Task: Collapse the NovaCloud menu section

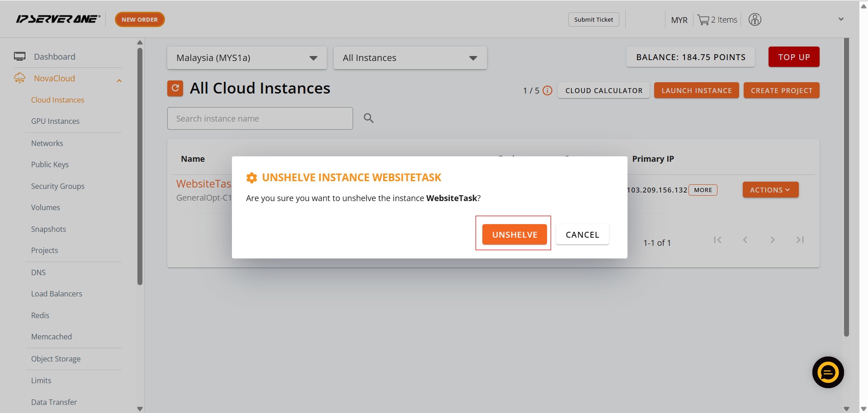Action: [119, 80]
